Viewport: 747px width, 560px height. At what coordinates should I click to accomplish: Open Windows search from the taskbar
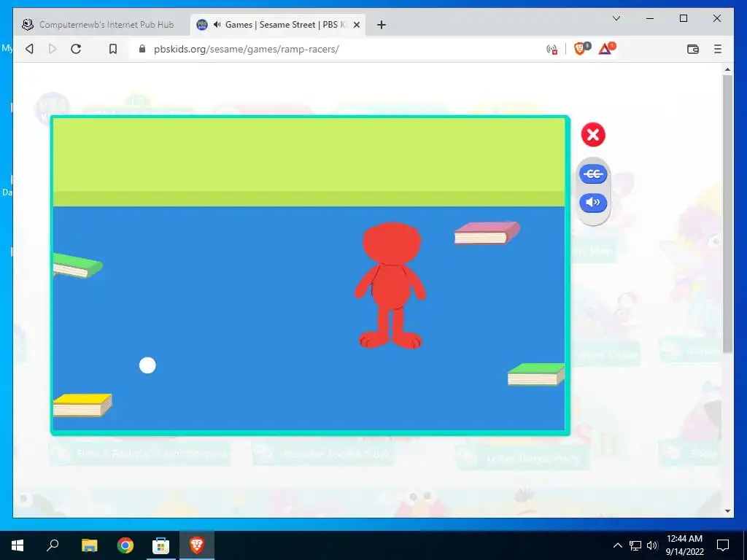point(53,545)
